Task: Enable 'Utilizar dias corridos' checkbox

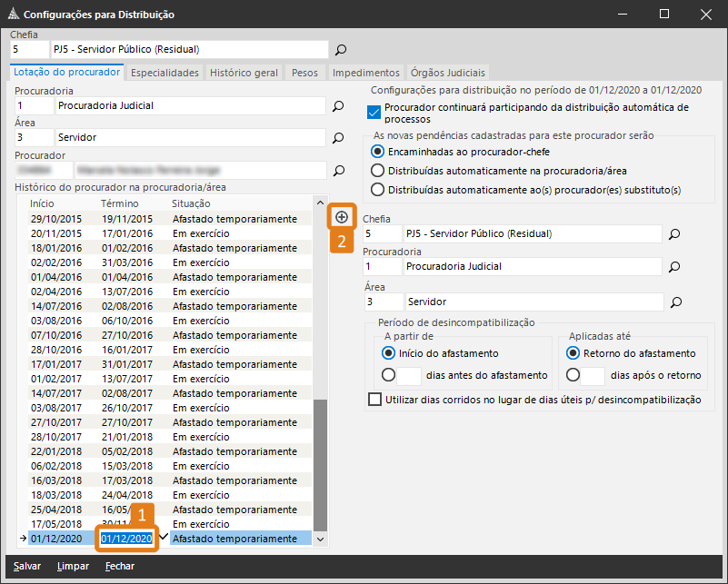Action: (x=374, y=400)
